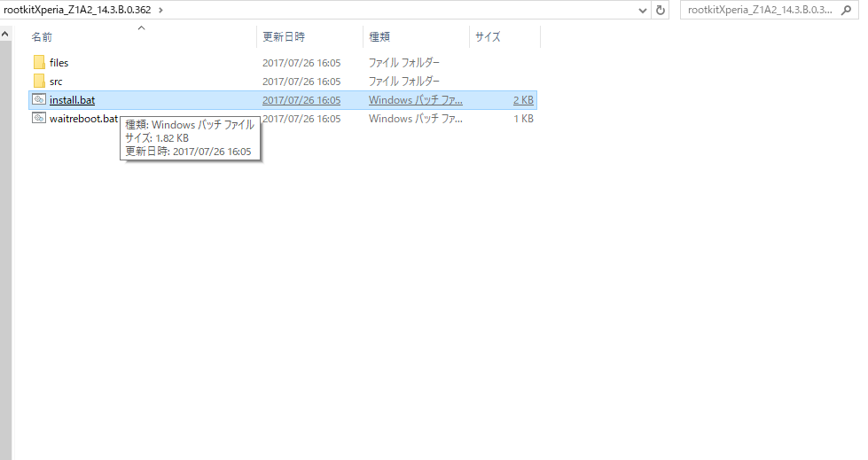Click the waitreboot.bat file name
Image resolution: width=868 pixels, height=460 pixels.
tap(83, 119)
